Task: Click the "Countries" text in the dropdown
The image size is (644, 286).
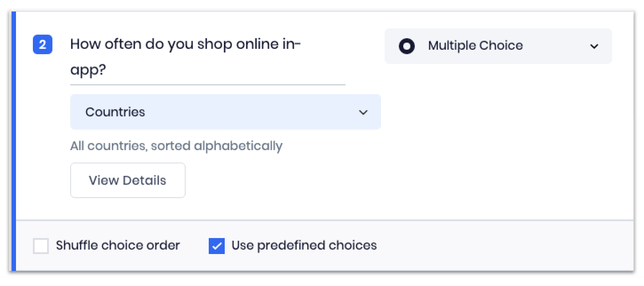Action: point(115,112)
